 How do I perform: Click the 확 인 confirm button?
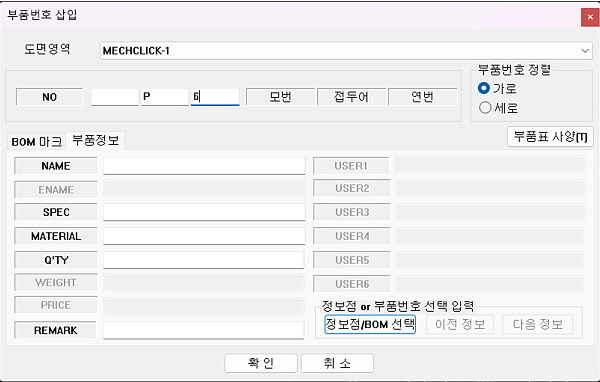pyautogui.click(x=261, y=363)
